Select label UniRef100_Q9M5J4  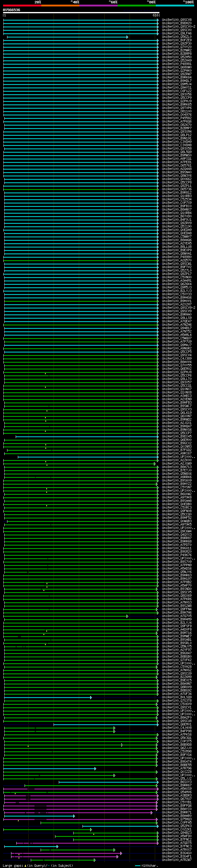(177, 84)
